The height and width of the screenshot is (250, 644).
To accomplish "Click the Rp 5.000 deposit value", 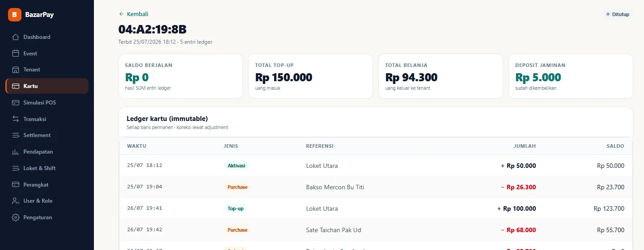I will coord(538,77).
